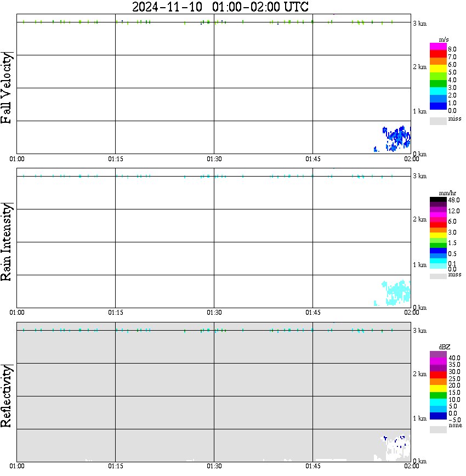Click the orange 3.0 mm/hr legend swatch

click(438, 230)
